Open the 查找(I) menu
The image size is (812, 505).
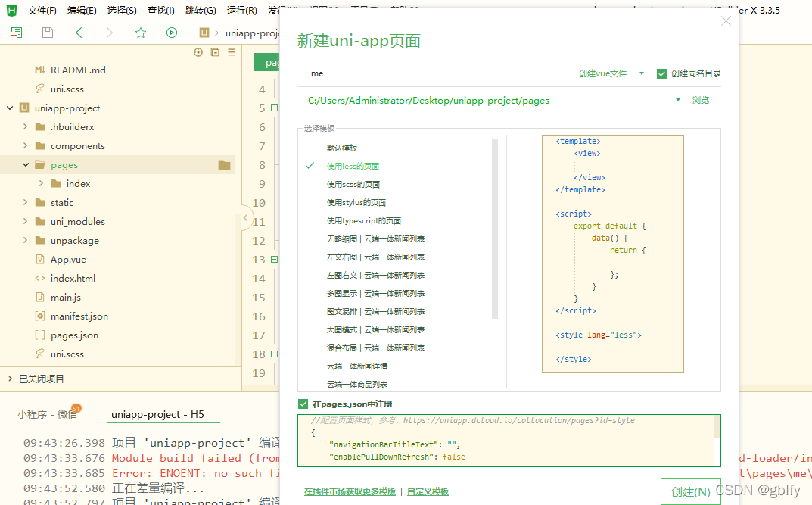pyautogui.click(x=161, y=11)
